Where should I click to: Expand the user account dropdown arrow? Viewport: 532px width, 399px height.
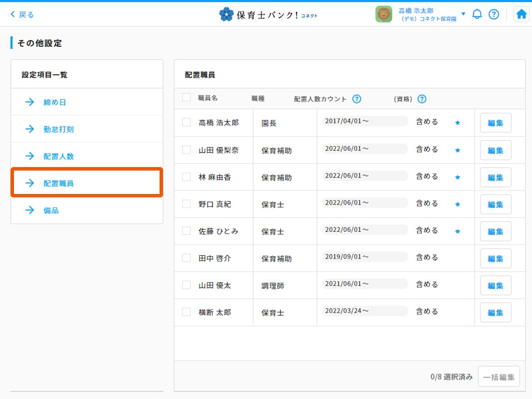463,14
